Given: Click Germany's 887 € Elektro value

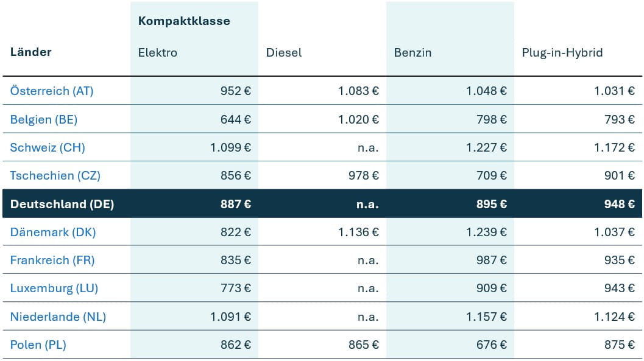Looking at the screenshot, I should (x=236, y=204).
